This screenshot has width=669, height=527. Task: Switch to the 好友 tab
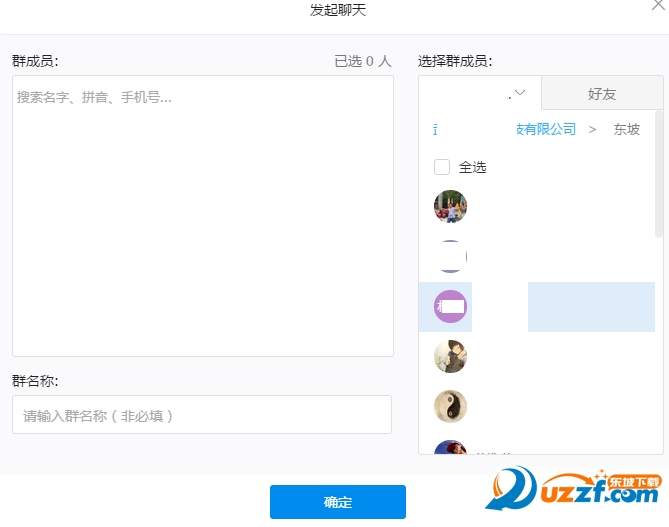click(x=602, y=94)
